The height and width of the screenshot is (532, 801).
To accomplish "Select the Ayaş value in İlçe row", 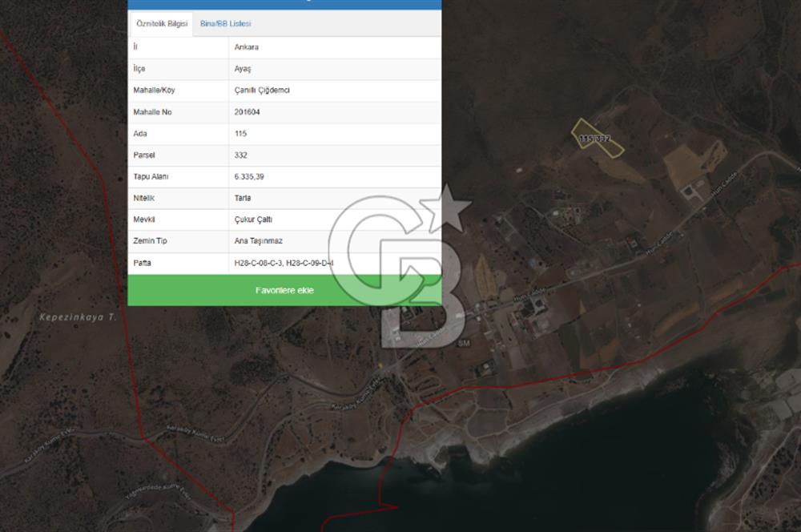I will [242, 69].
